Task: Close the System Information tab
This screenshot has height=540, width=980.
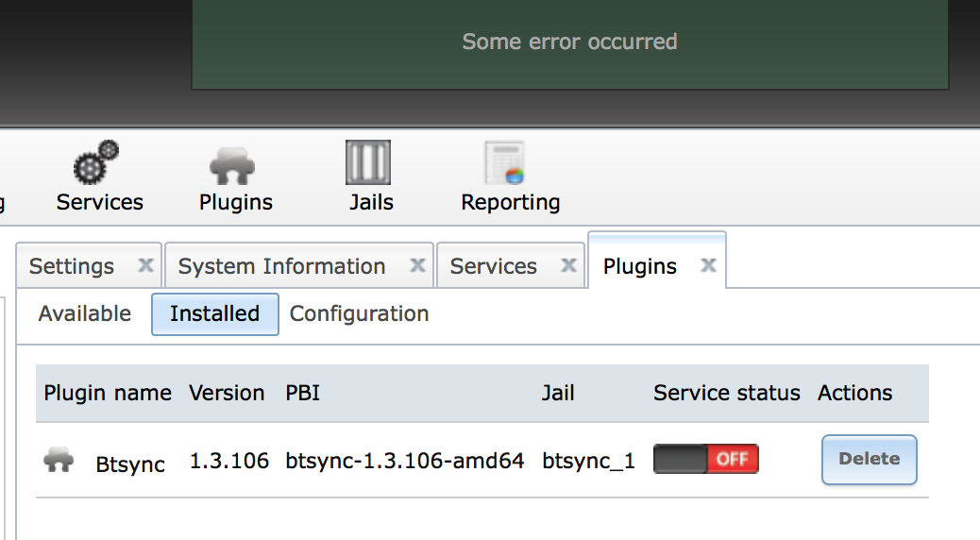Action: point(417,266)
